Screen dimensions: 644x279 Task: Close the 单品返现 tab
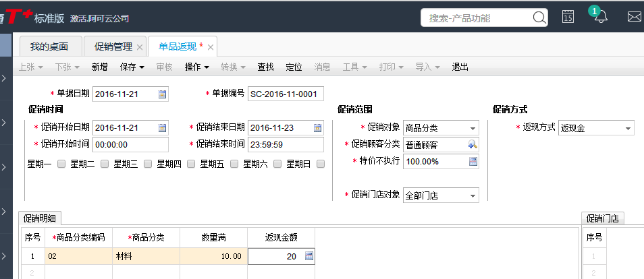pyautogui.click(x=211, y=47)
